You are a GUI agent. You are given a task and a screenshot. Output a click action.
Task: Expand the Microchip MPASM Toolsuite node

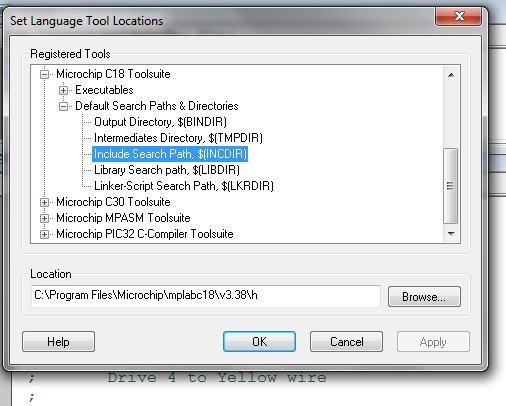44,218
